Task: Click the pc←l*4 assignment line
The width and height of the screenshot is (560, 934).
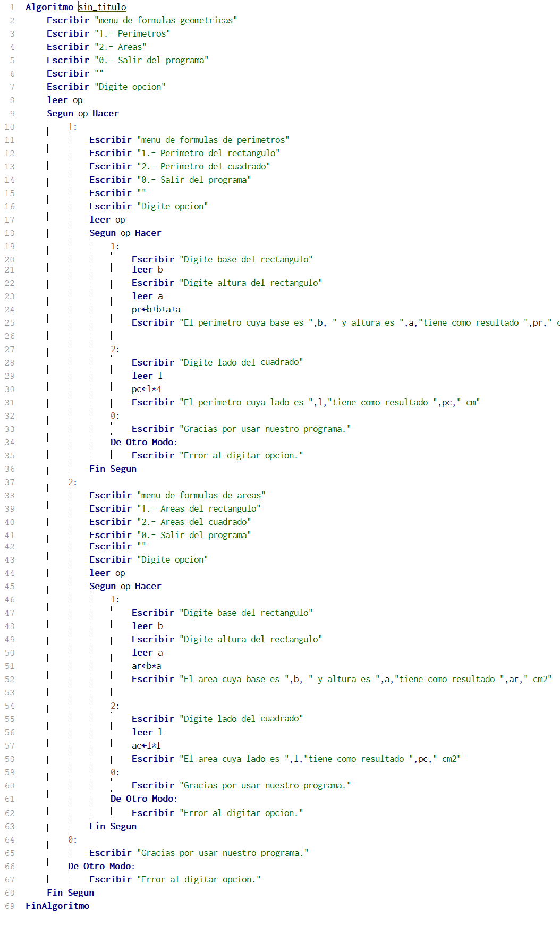Action: (146, 389)
